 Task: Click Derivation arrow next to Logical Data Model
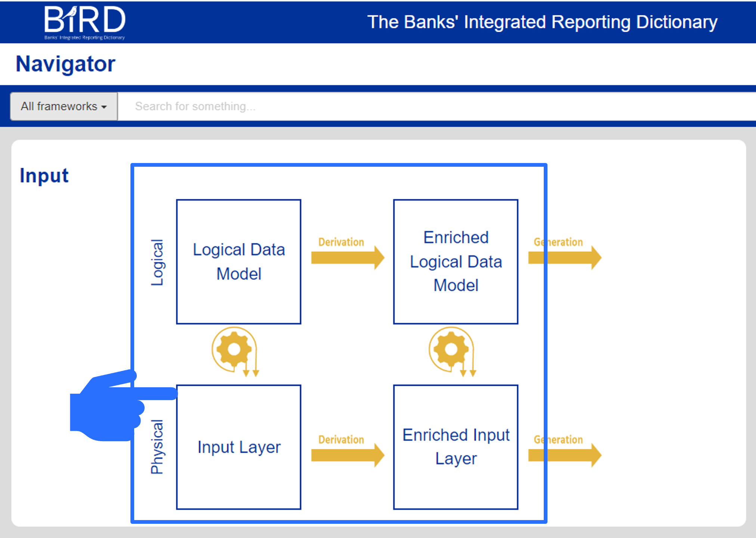pyautogui.click(x=347, y=257)
